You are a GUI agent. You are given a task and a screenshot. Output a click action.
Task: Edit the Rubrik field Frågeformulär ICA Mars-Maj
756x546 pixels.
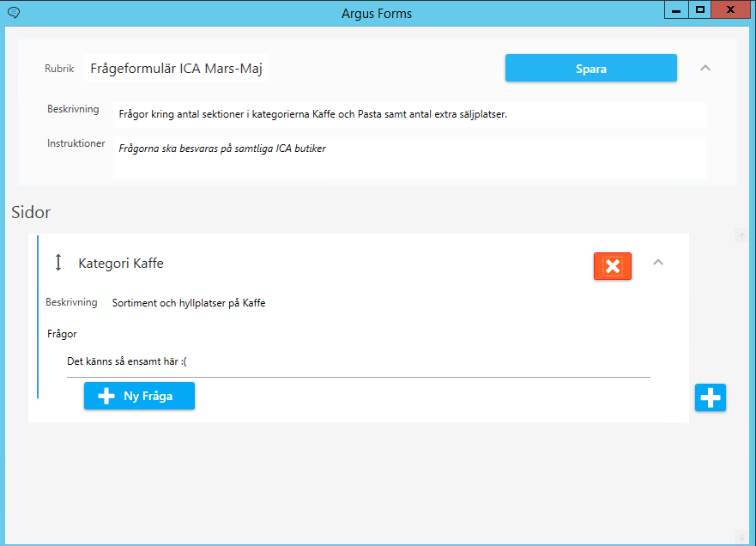[x=177, y=68]
